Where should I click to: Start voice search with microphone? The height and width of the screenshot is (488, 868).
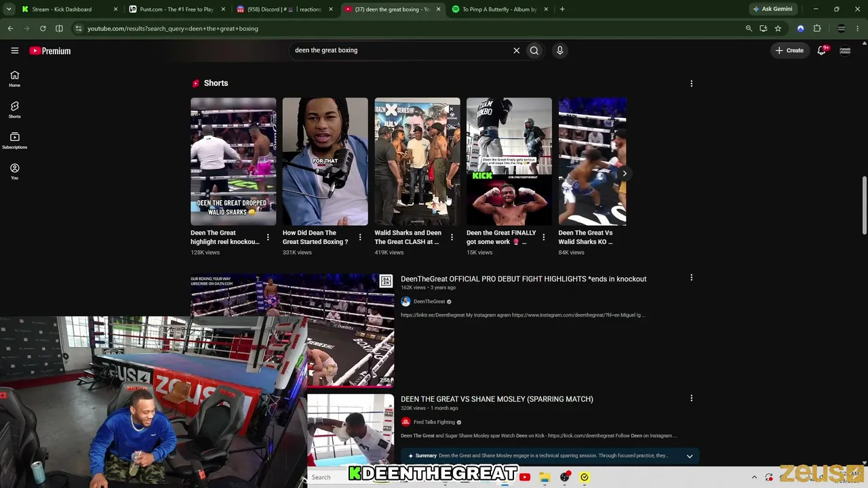[x=559, y=50]
